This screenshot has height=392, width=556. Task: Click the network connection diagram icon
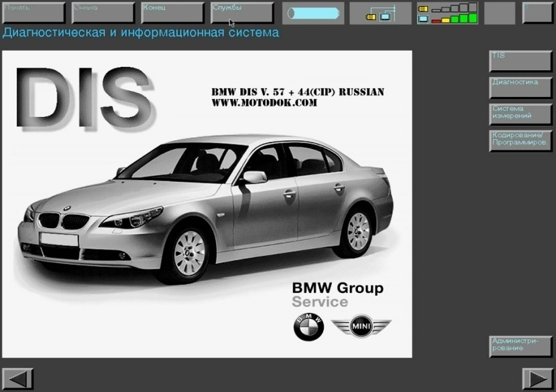pyautogui.click(x=381, y=13)
